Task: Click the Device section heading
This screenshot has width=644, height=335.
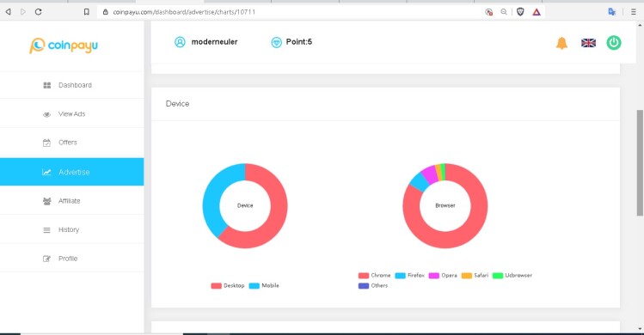Action: tap(177, 104)
